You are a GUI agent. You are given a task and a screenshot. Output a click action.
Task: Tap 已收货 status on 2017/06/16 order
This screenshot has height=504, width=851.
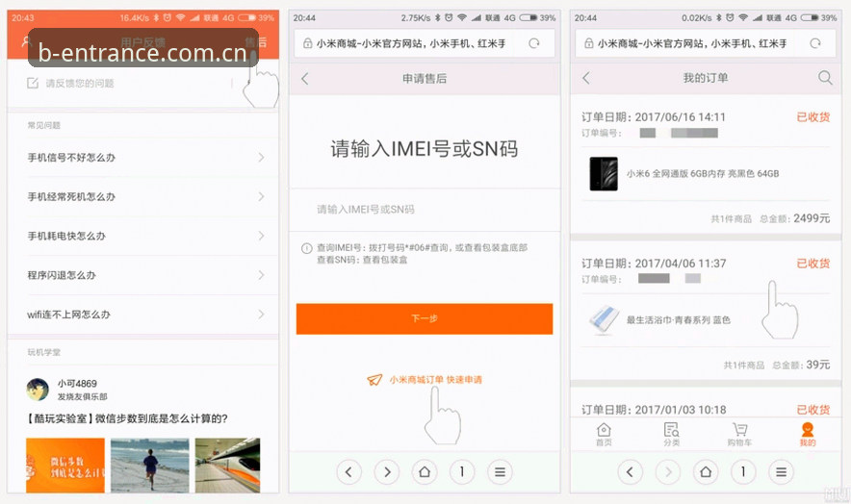[x=813, y=117]
